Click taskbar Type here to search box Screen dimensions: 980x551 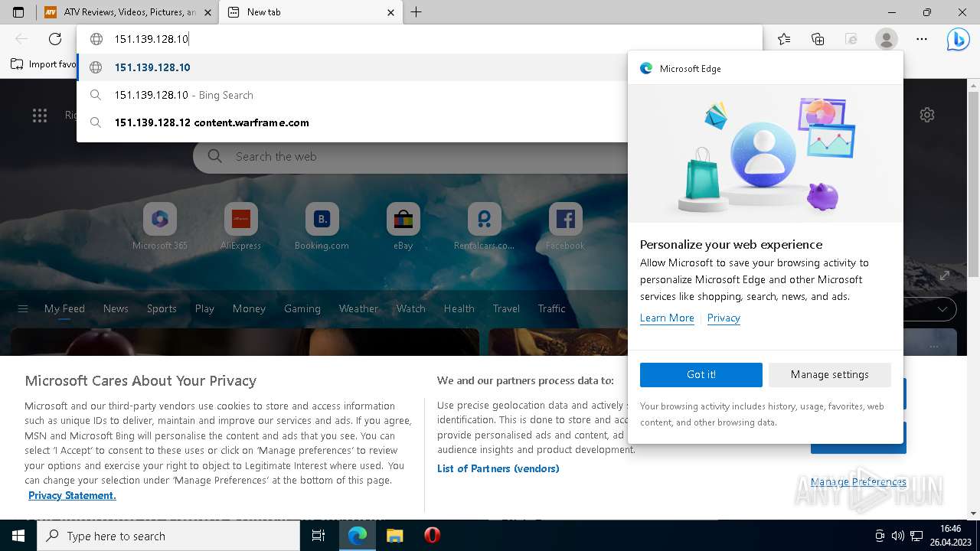click(168, 536)
